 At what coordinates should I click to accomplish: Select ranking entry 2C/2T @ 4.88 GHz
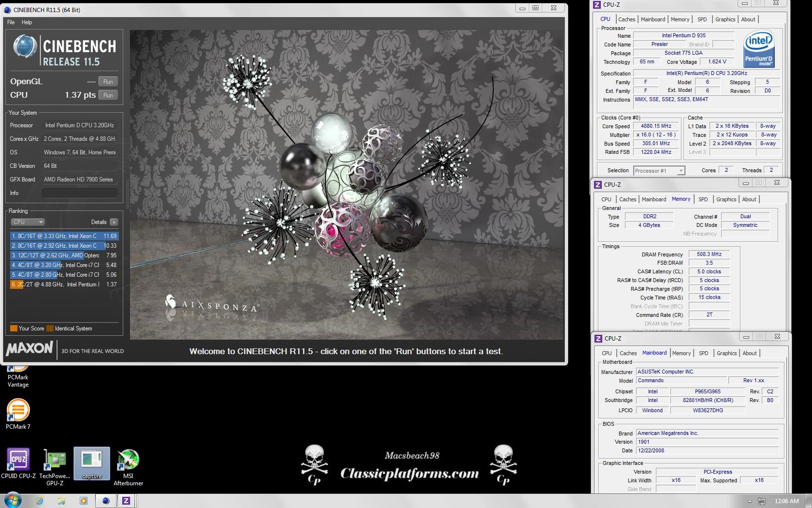tap(64, 284)
